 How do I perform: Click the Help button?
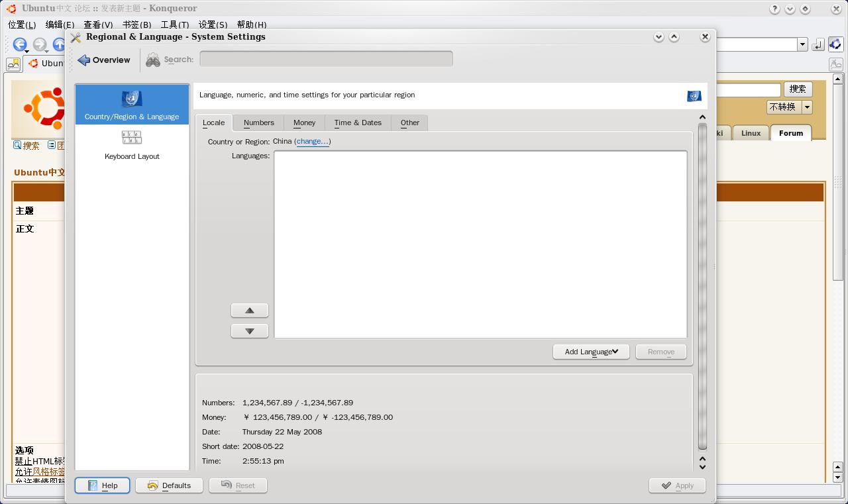102,485
